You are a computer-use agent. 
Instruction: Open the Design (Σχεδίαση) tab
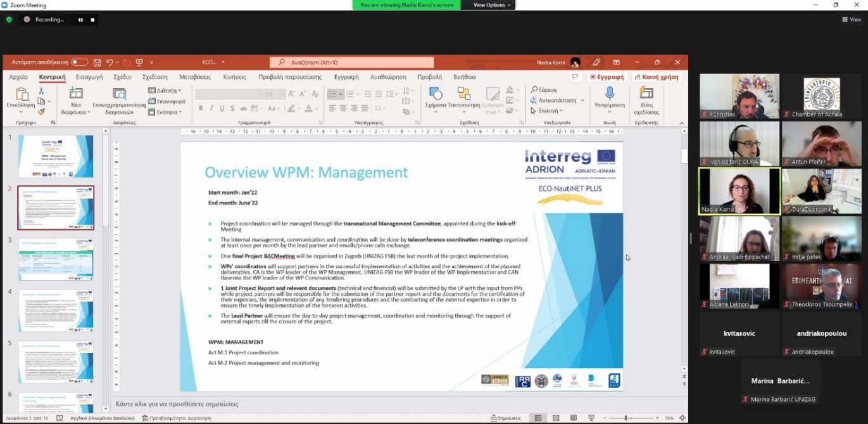point(155,77)
